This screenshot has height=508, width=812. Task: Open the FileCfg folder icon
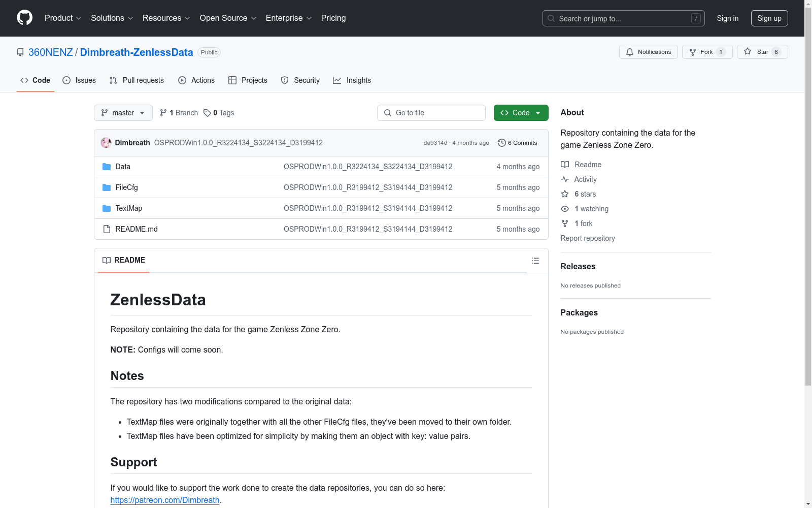(x=107, y=187)
